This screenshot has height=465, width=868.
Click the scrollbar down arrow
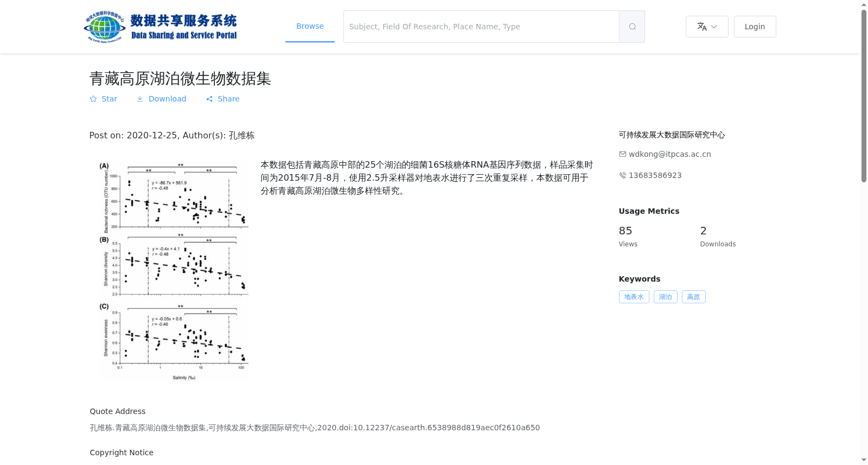point(864,461)
